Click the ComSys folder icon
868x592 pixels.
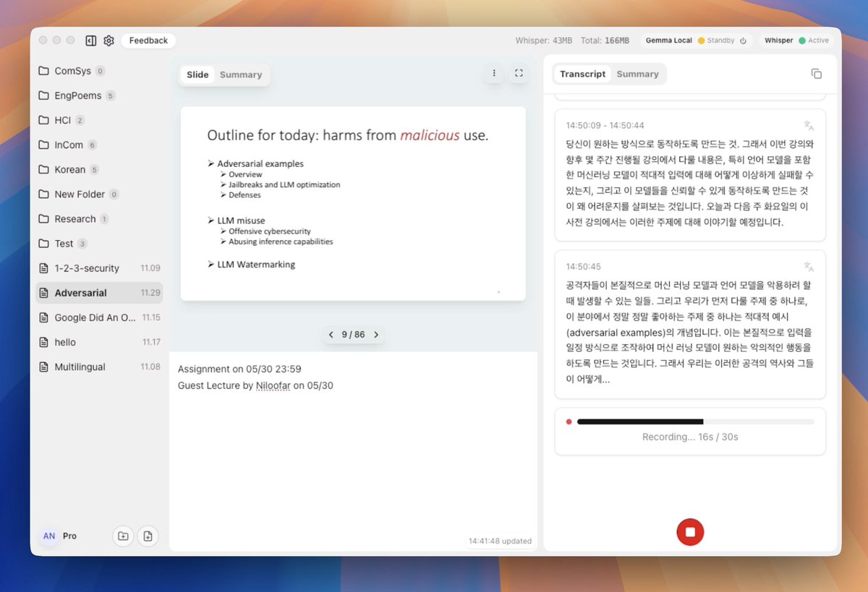[43, 71]
